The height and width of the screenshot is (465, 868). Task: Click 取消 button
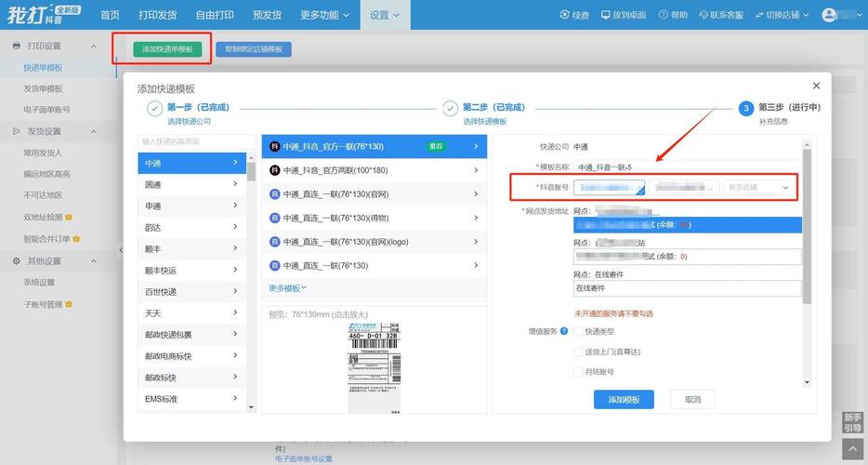point(692,399)
